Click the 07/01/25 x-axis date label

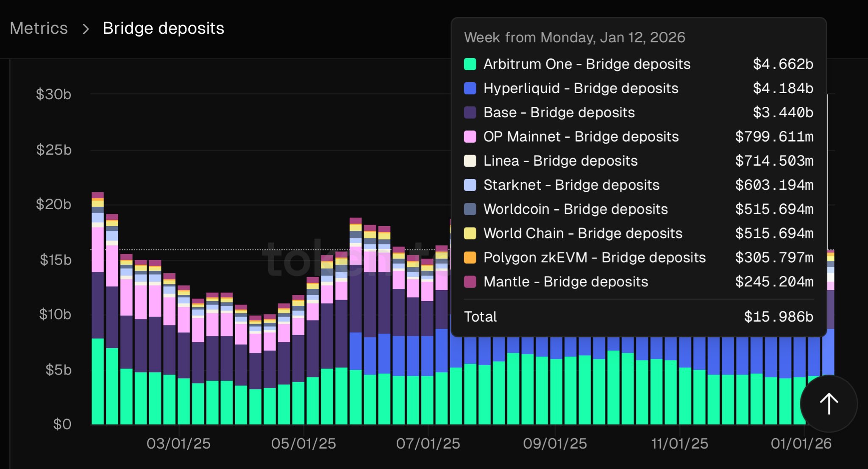click(x=428, y=444)
